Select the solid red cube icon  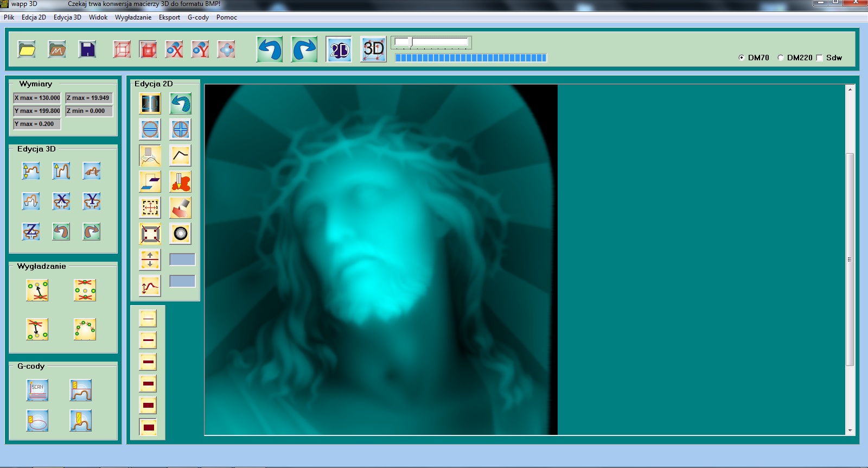148,49
